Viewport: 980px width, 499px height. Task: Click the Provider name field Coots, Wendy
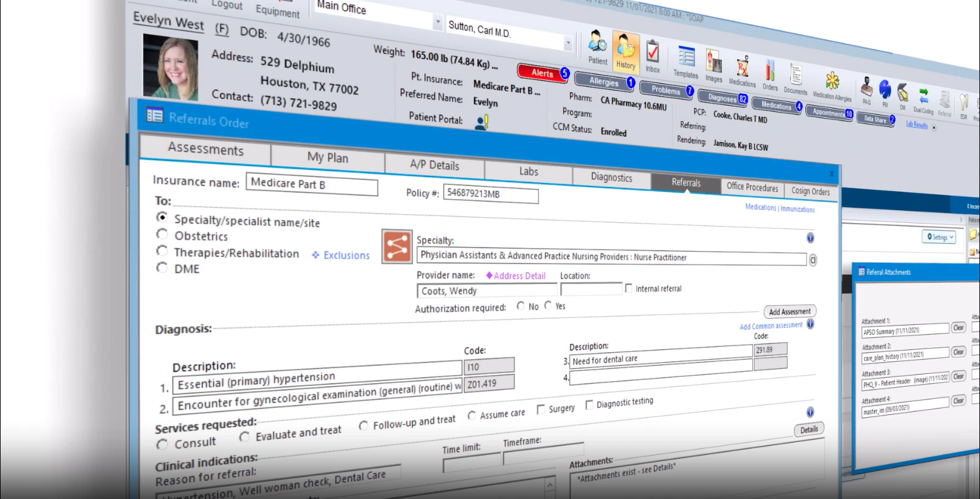(487, 290)
